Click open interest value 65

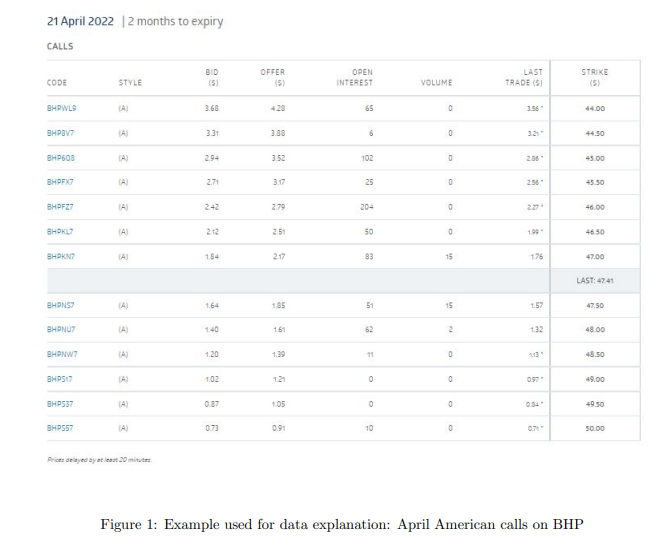point(369,109)
